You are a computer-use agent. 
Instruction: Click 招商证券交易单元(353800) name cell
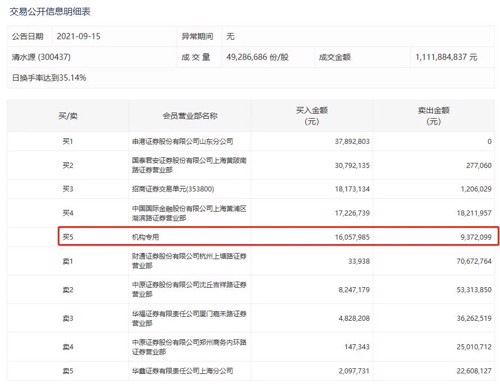coord(173,189)
